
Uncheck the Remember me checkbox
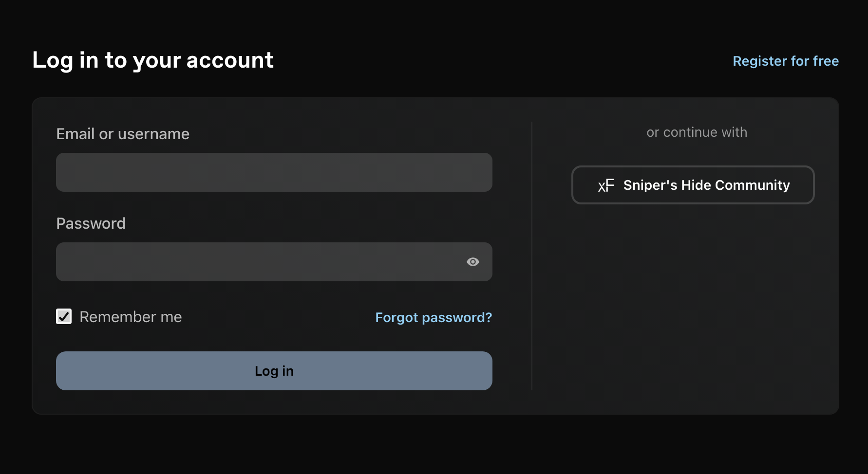point(64,316)
